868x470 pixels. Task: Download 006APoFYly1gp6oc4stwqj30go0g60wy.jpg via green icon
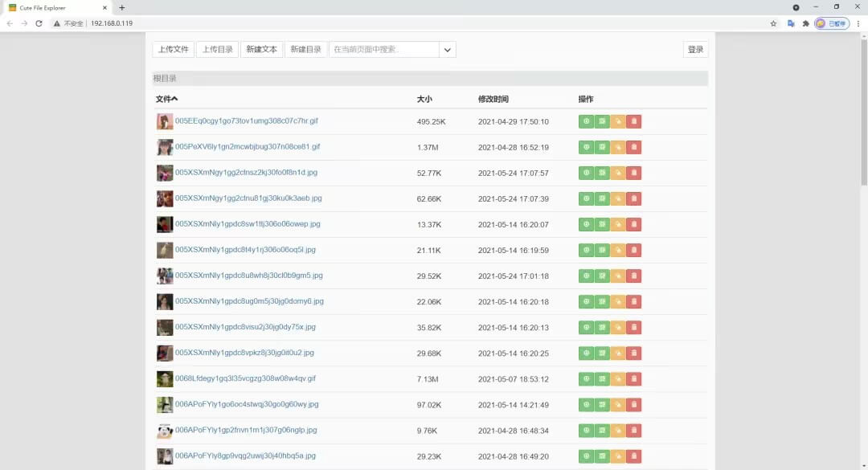pos(586,404)
